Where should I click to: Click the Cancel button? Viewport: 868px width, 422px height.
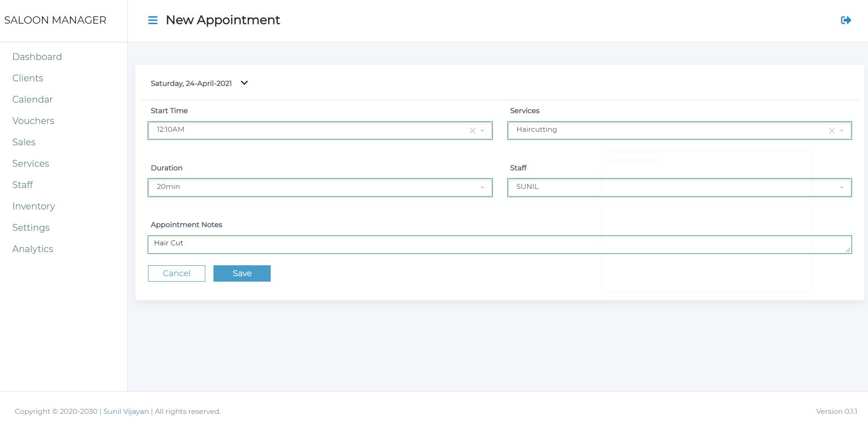click(177, 273)
